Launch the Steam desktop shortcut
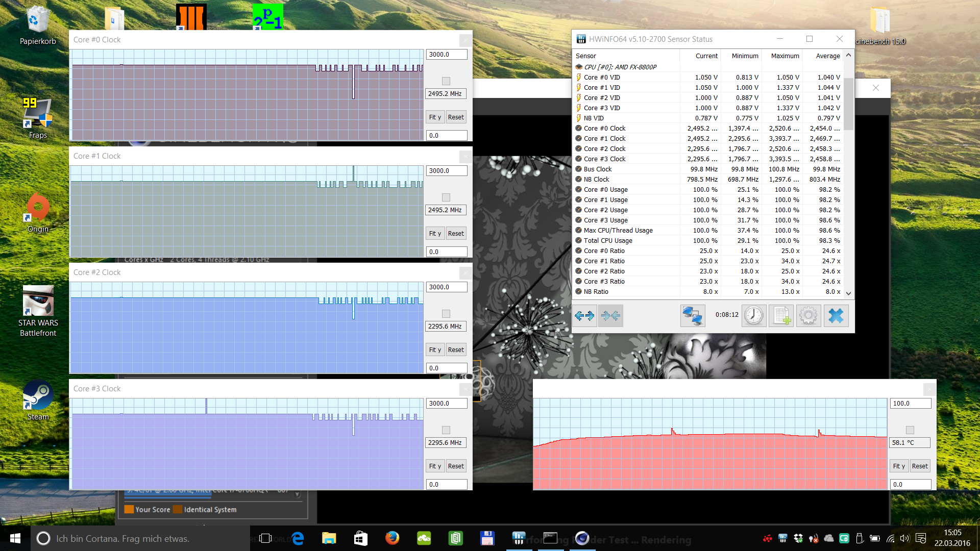The width and height of the screenshot is (980, 551). click(38, 400)
